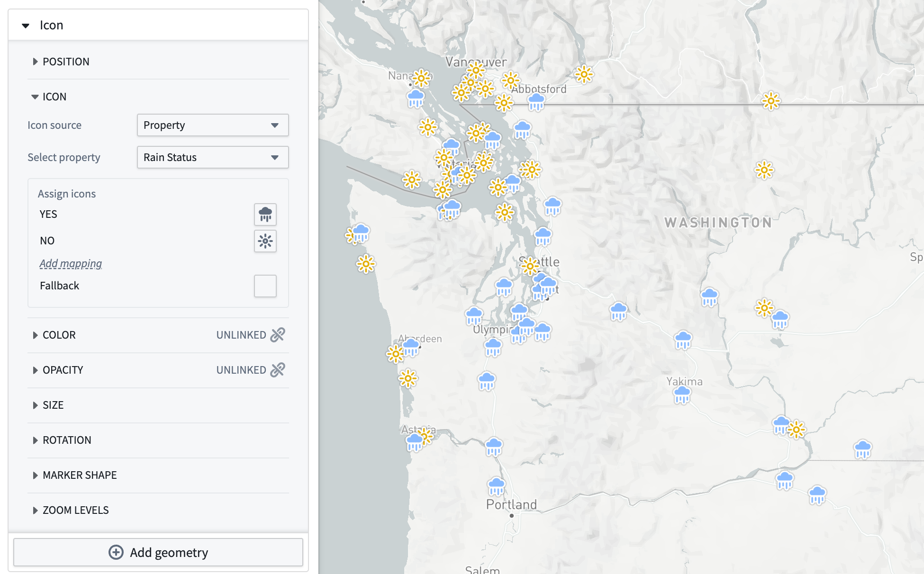
Task: Toggle OPACITY unlinked chain icon
Action: [x=278, y=370]
